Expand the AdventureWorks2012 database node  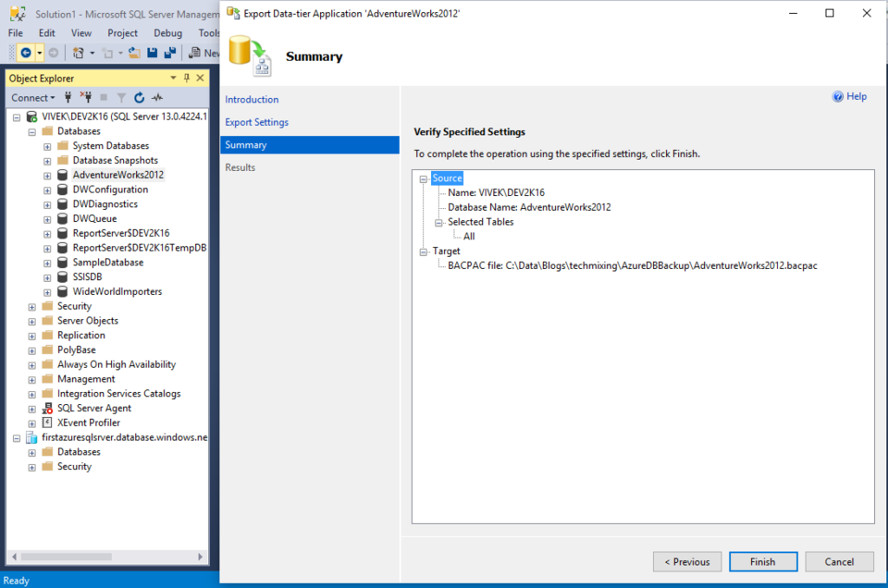(47, 174)
